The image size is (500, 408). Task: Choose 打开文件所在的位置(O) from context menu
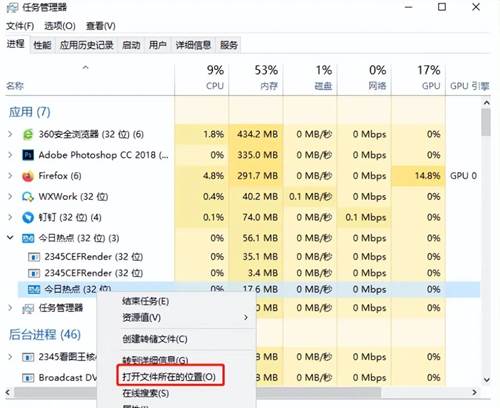coord(169,377)
